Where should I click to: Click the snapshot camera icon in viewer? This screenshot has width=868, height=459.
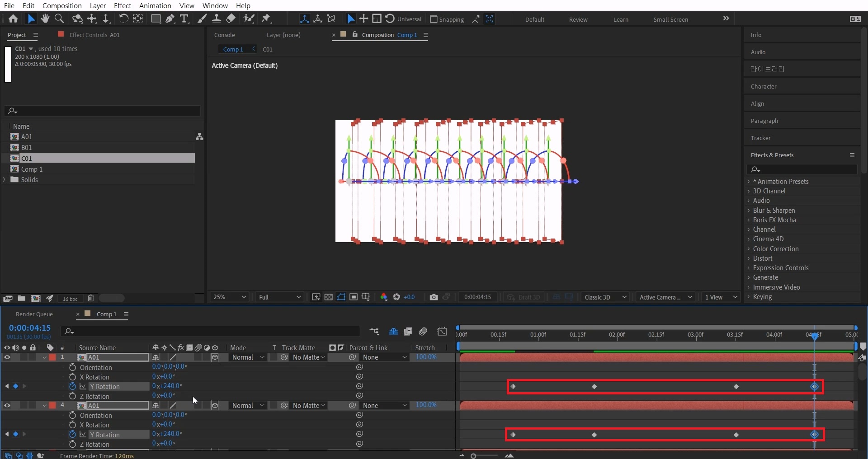434,297
